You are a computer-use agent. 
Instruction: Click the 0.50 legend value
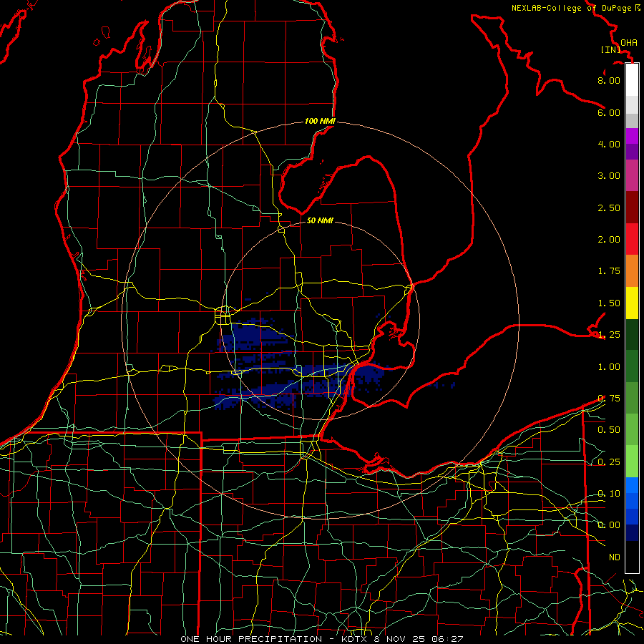(x=609, y=430)
